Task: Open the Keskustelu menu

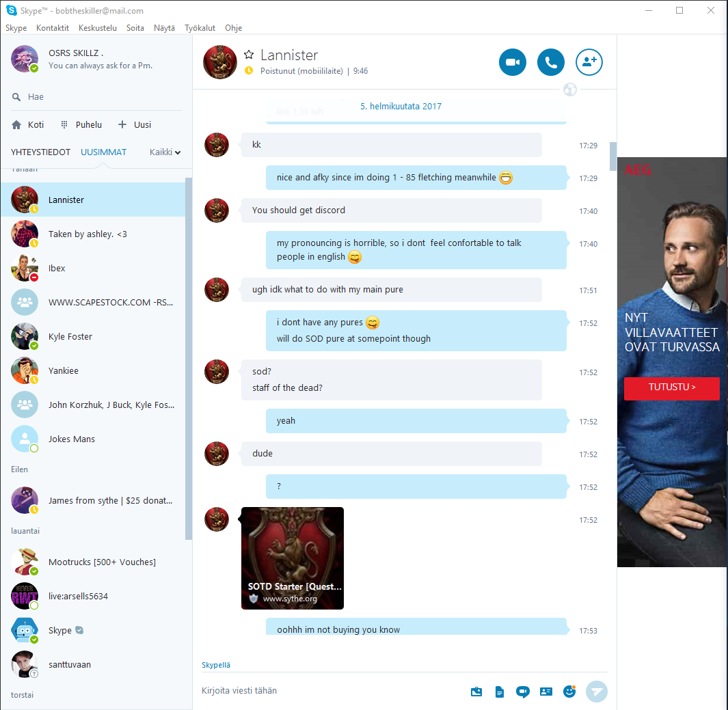Action: pos(98,28)
